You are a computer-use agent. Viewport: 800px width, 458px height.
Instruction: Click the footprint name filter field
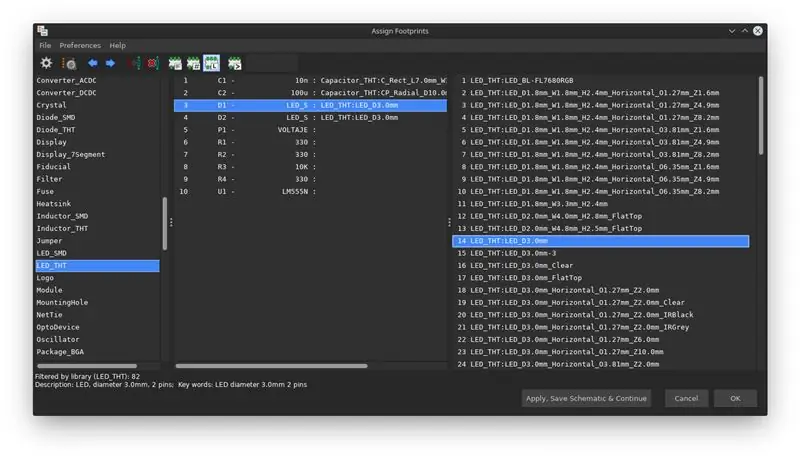click(272, 63)
